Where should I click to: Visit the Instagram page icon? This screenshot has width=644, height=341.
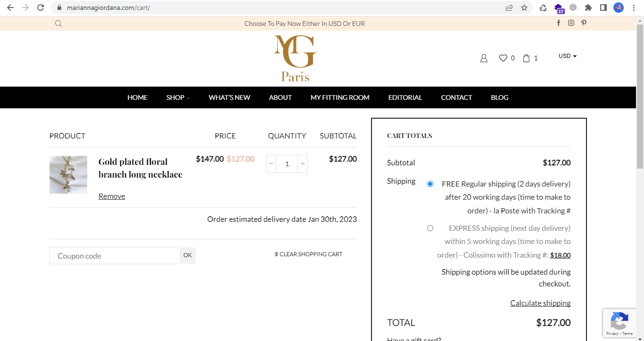tap(571, 23)
